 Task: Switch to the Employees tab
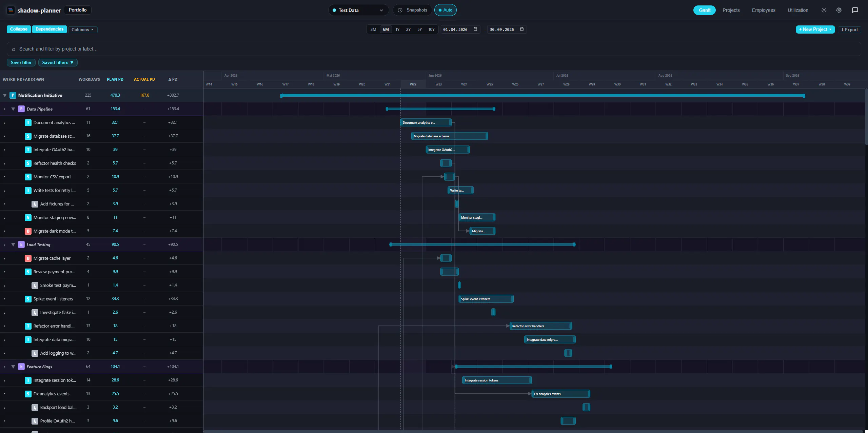point(764,10)
